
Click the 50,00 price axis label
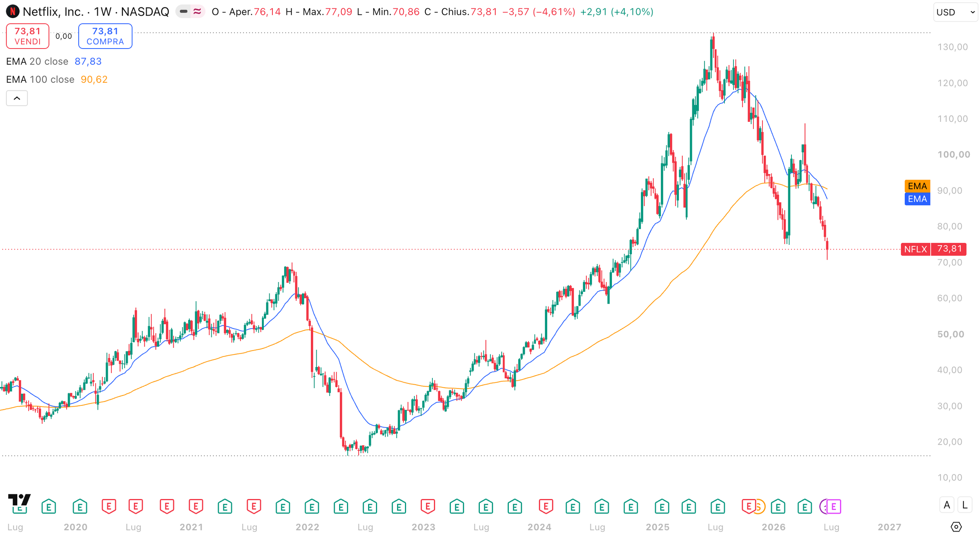pos(951,334)
